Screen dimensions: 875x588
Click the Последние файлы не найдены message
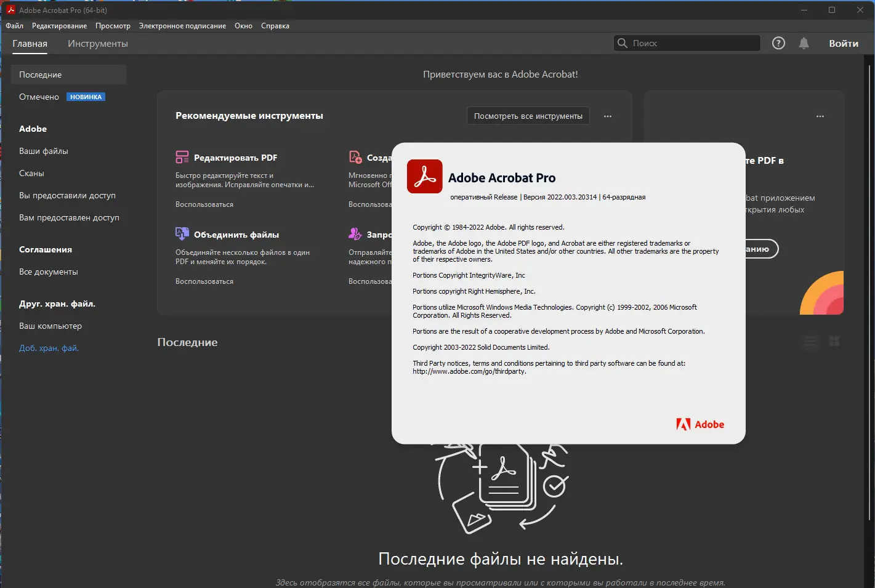click(x=501, y=559)
